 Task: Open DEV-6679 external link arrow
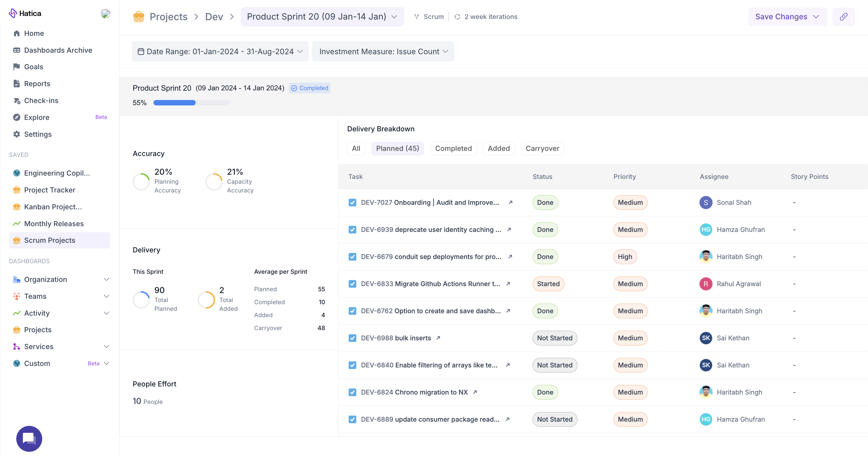click(x=510, y=257)
